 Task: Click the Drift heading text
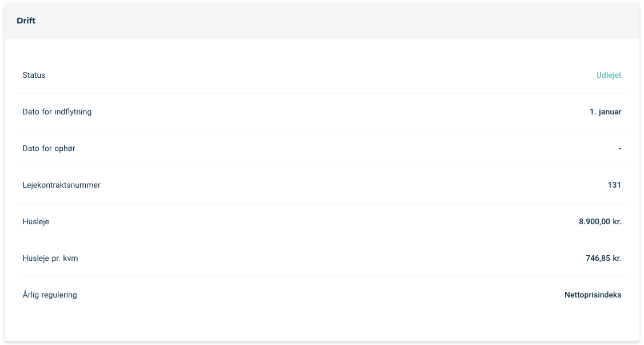[26, 21]
